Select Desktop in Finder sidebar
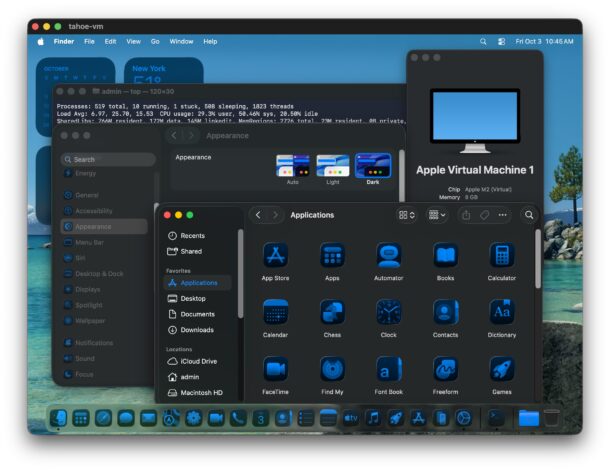This screenshot has width=610, height=471. pos(198,298)
